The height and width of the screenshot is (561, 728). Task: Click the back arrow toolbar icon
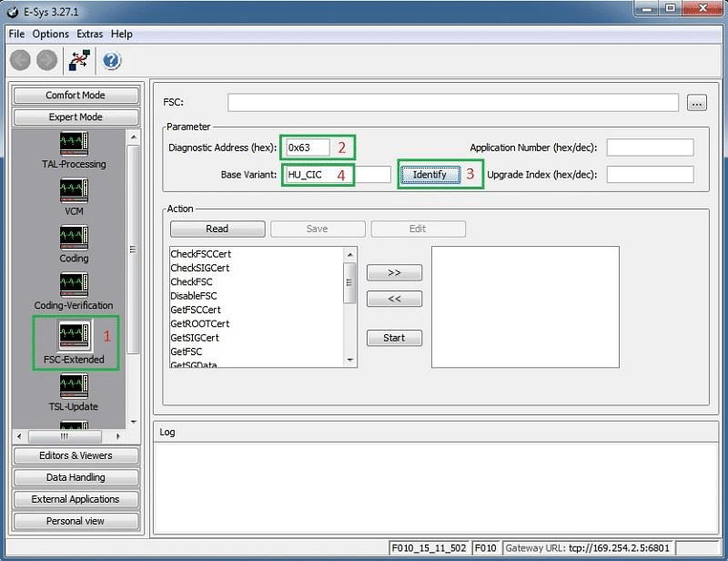pos(21,60)
